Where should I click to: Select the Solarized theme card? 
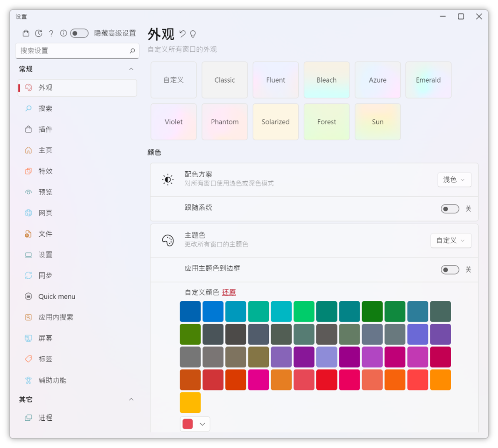275,122
